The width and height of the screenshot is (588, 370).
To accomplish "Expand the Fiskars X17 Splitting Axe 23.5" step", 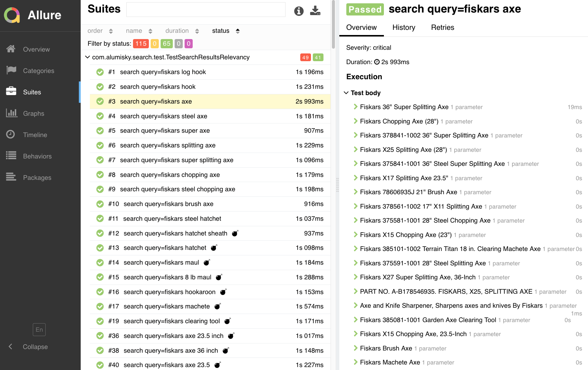I will click(404, 178).
